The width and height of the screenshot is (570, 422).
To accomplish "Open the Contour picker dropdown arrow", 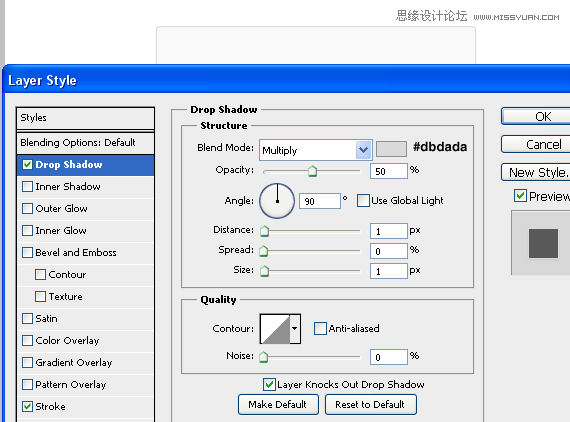I will click(295, 329).
